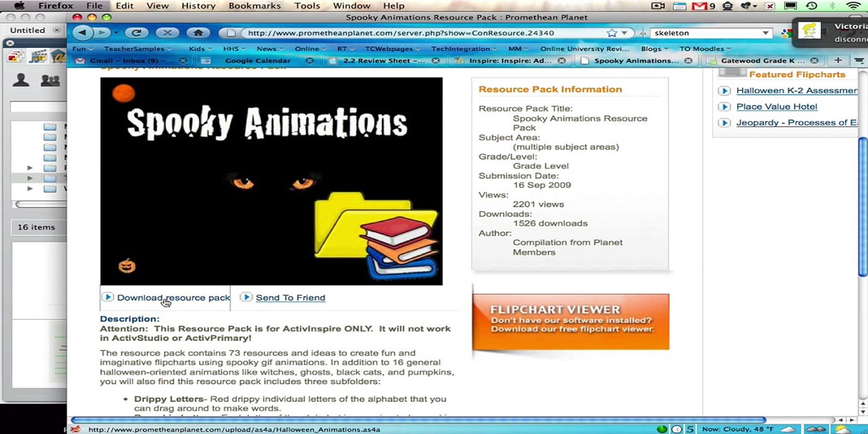Expand the TO Moodles bookmarks folder
The height and width of the screenshot is (434, 868).
tap(705, 49)
